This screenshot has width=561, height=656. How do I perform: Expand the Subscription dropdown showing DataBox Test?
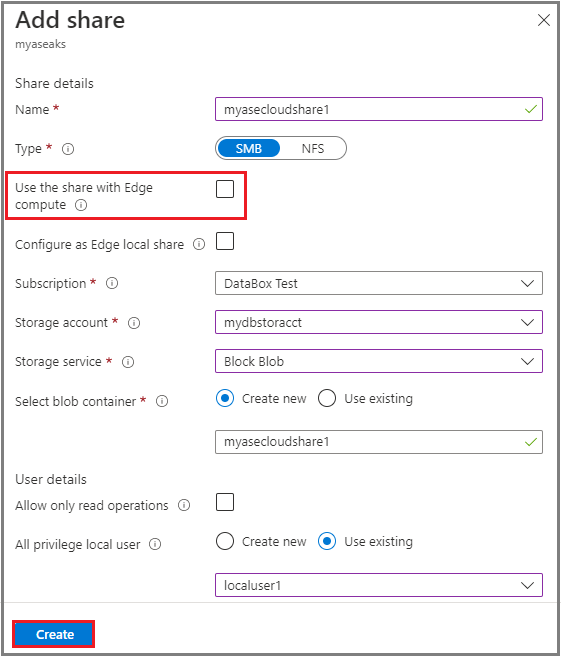click(x=379, y=283)
